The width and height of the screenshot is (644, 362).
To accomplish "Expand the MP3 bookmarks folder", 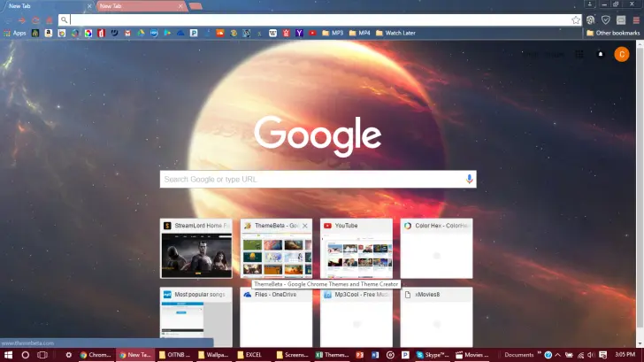I will point(333,33).
